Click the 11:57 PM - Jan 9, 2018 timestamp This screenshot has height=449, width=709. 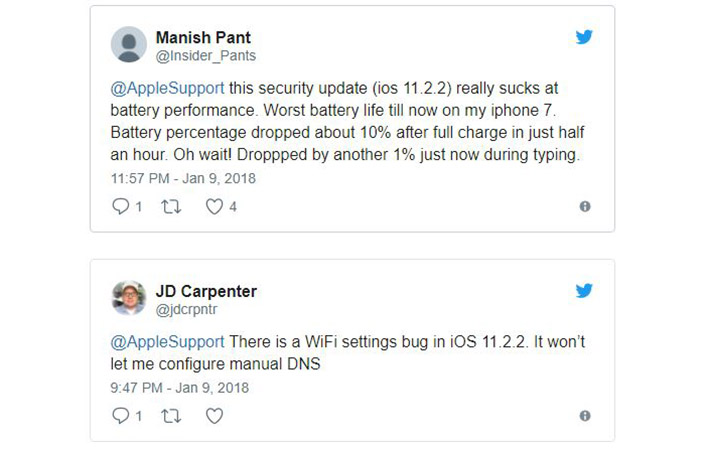pos(184,179)
